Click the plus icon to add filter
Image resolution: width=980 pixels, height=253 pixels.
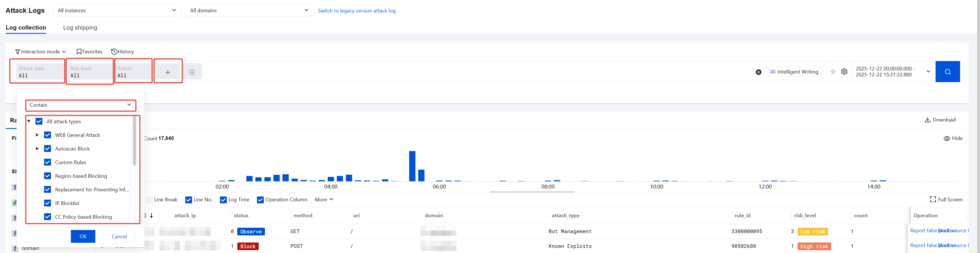click(168, 72)
